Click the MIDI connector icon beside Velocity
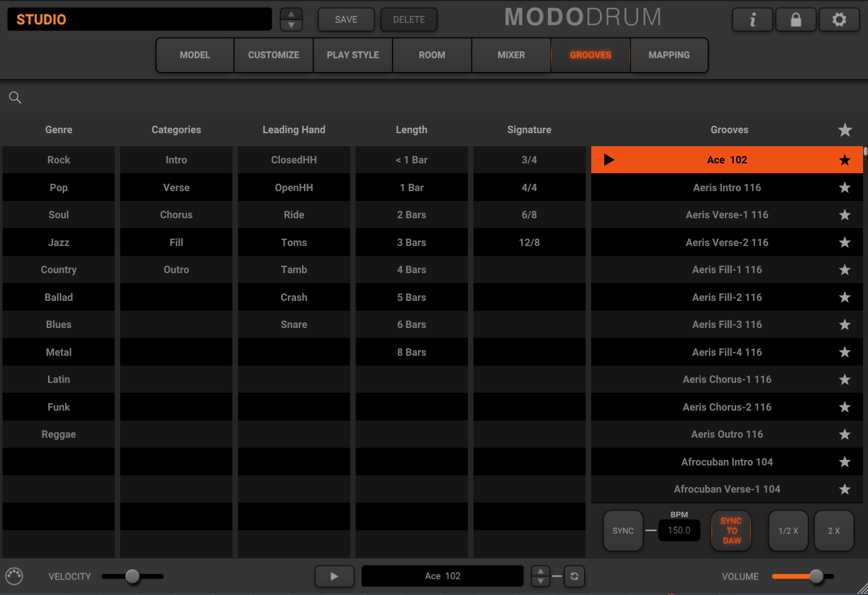The image size is (868, 595). coord(14,576)
